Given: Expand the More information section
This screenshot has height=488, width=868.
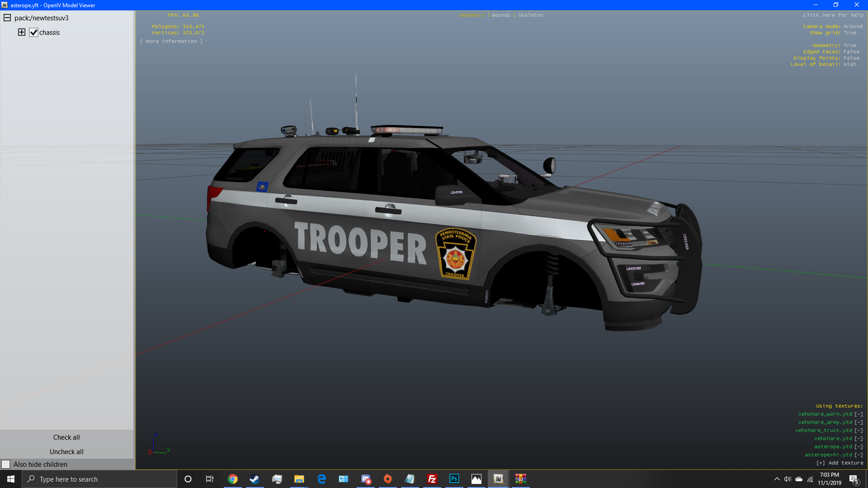Looking at the screenshot, I should pyautogui.click(x=171, y=41).
